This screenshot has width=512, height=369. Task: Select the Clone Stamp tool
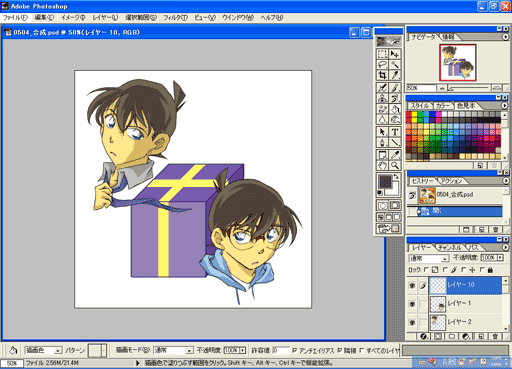point(382,98)
